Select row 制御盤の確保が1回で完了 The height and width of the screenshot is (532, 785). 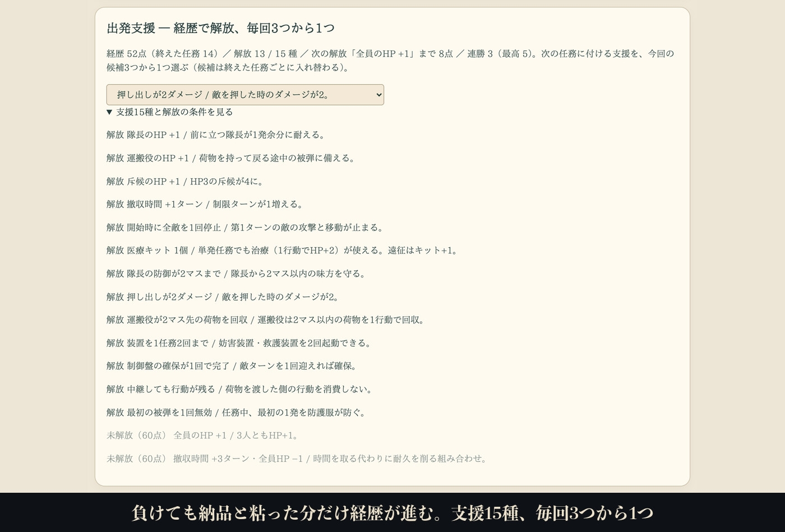click(x=233, y=366)
